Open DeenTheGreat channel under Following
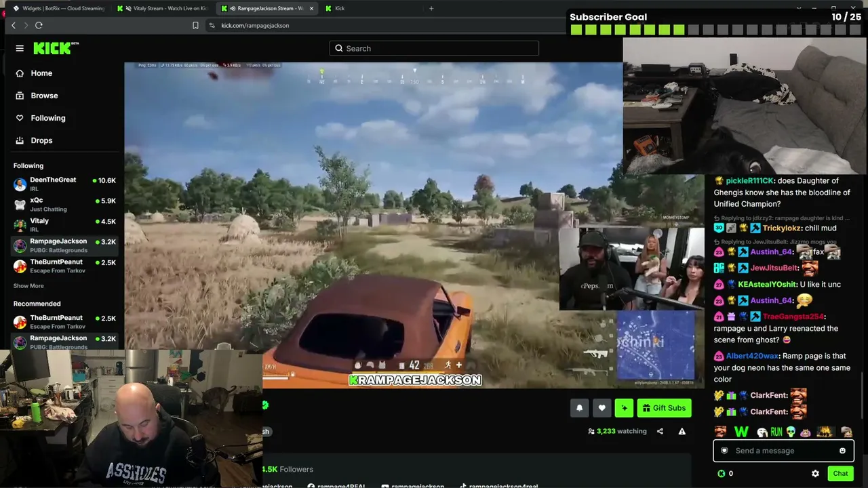This screenshot has height=488, width=868. [65, 184]
